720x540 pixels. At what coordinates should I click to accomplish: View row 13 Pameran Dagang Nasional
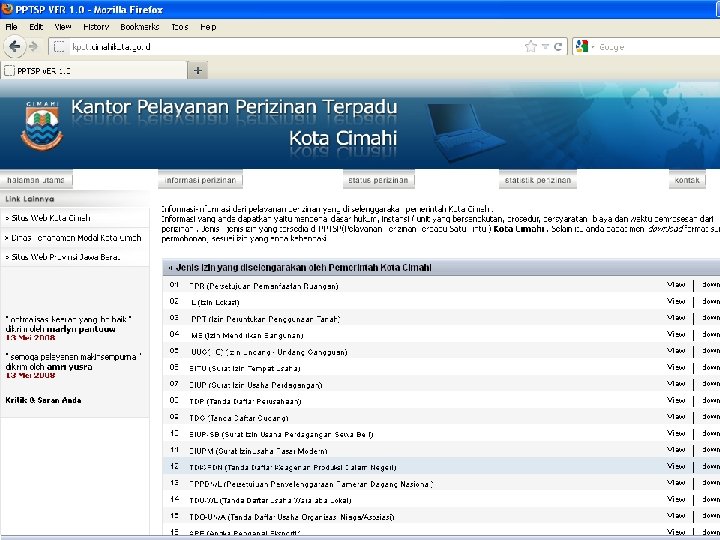pyautogui.click(x=676, y=483)
